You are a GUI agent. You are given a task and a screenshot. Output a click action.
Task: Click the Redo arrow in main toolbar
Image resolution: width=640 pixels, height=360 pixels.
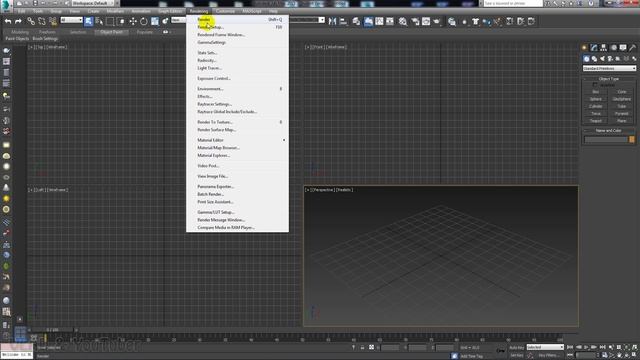(x=18, y=21)
